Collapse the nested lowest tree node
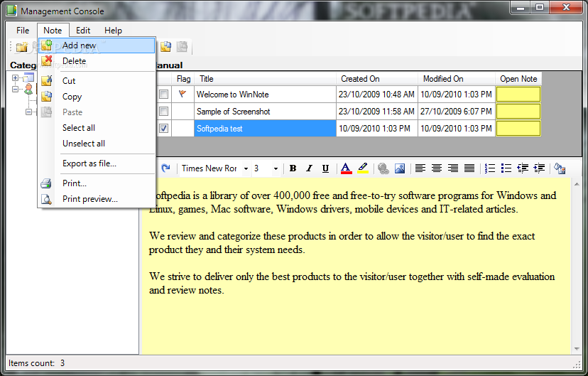This screenshot has height=376, width=588. [x=29, y=112]
